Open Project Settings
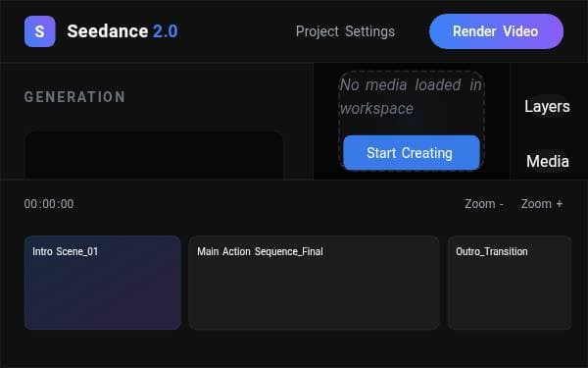 coord(345,31)
